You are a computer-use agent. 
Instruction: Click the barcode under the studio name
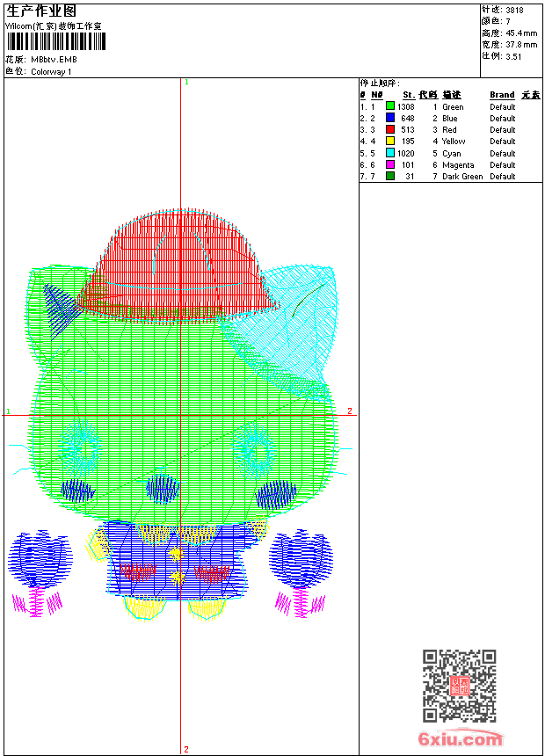[56, 41]
